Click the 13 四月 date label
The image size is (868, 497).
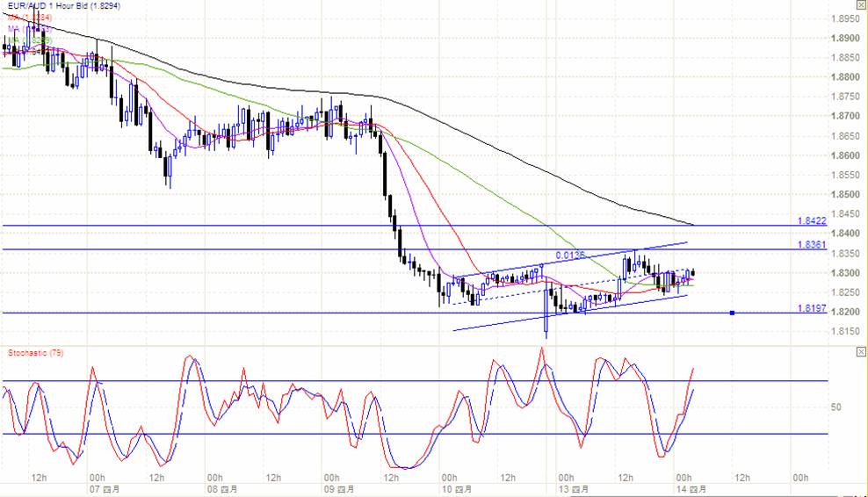[574, 490]
